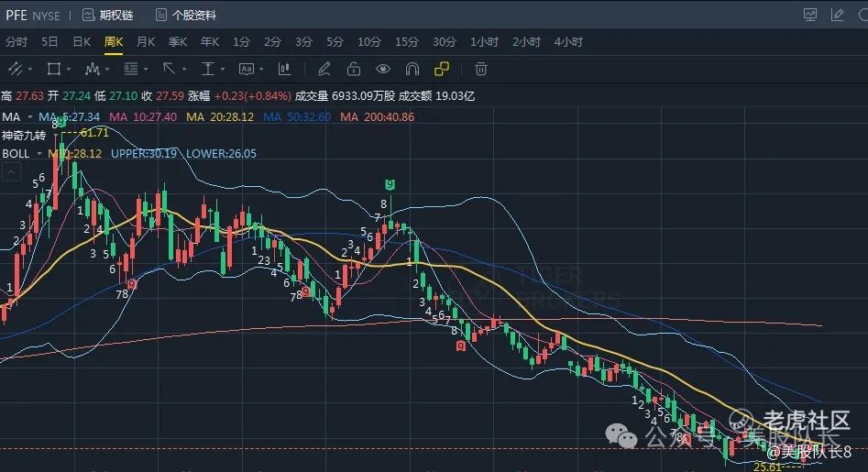Collapse the indicator legend chevron
Viewport: 868px width, 472px height.
[x=11, y=172]
